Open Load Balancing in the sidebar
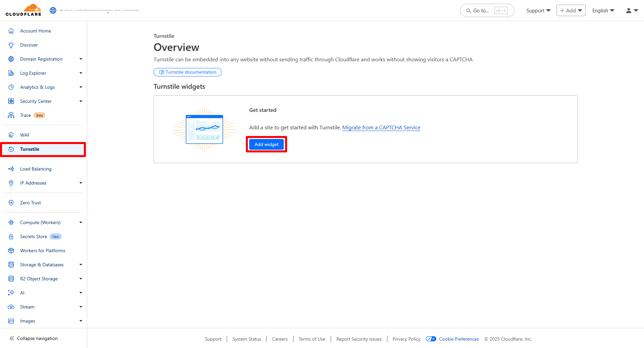644x348 pixels. [x=36, y=169]
